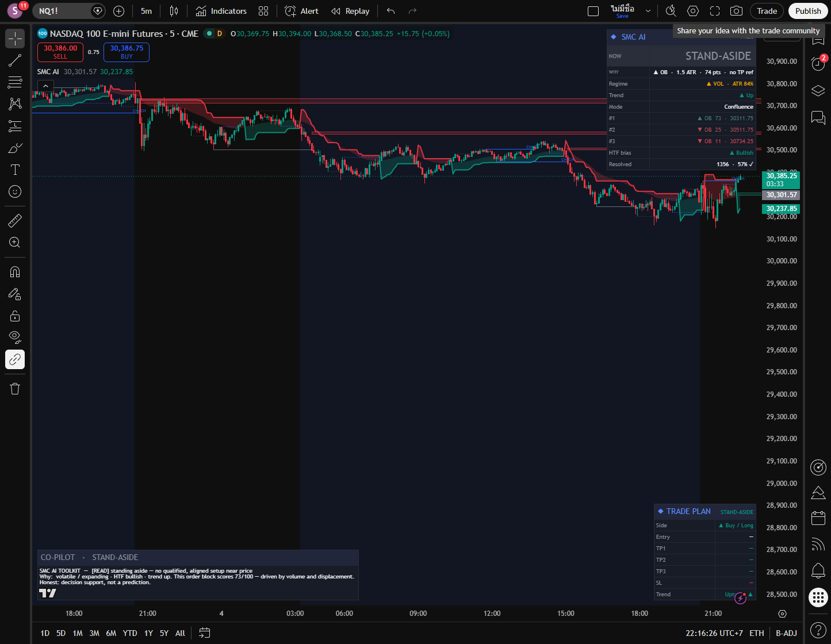Open the Alerts panel clock icon
Image resolution: width=831 pixels, height=644 pixels.
818,64
